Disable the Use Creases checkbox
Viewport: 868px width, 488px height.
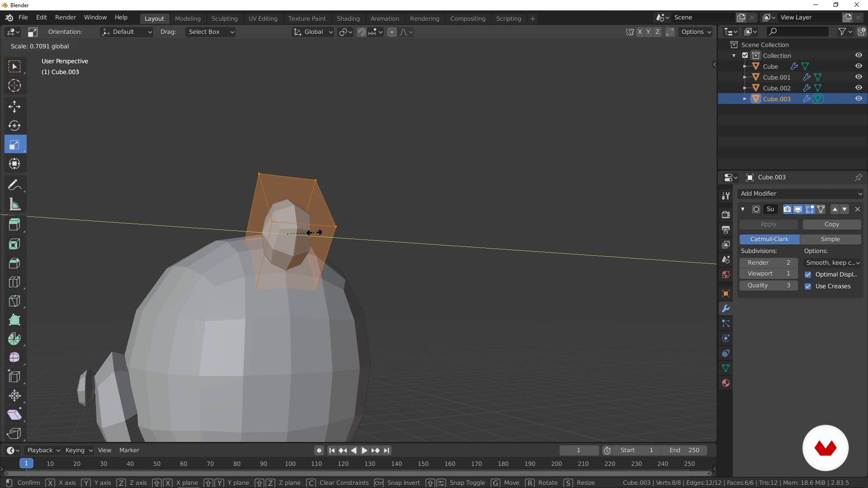pyautogui.click(x=808, y=286)
